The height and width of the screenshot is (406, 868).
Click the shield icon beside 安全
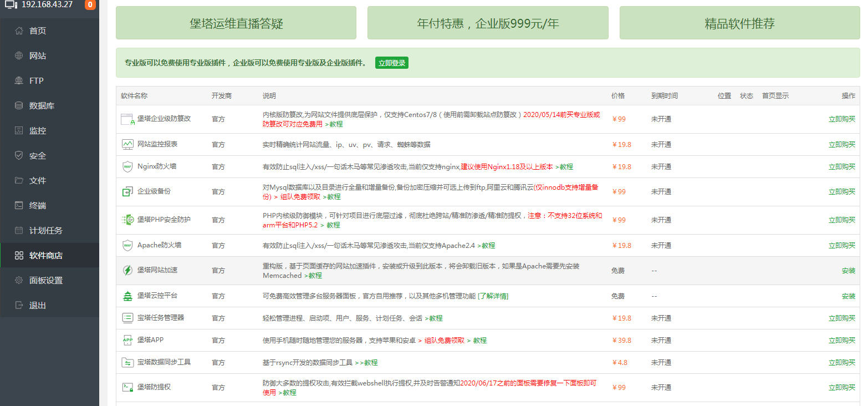[19, 155]
